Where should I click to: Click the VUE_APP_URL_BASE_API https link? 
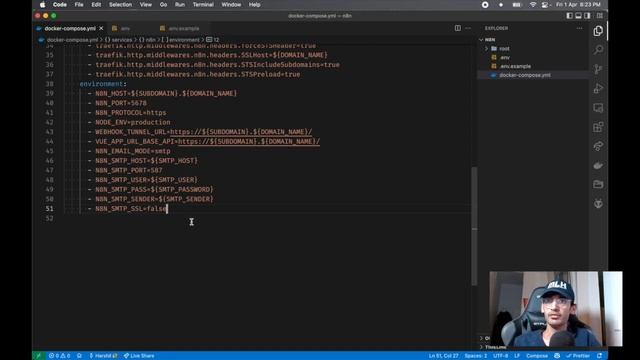(x=249, y=141)
